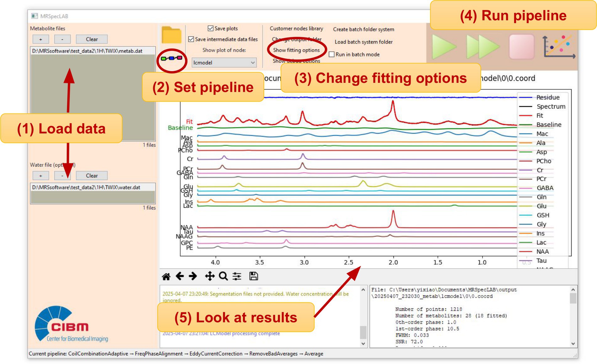Open the scatter plot results icon
Screen dimensions: 597x364
tap(559, 47)
